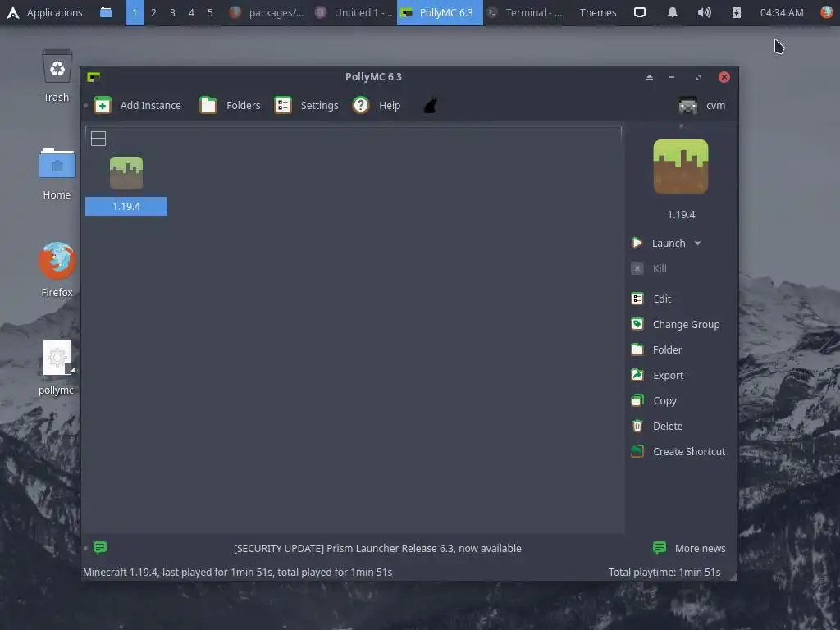Open the pollymc desktop shortcut

pyautogui.click(x=57, y=367)
